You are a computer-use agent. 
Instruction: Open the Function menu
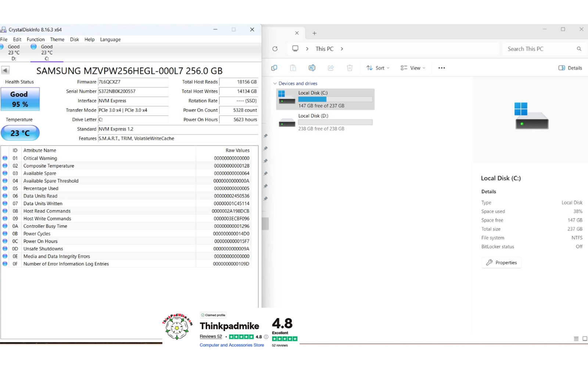(x=36, y=39)
